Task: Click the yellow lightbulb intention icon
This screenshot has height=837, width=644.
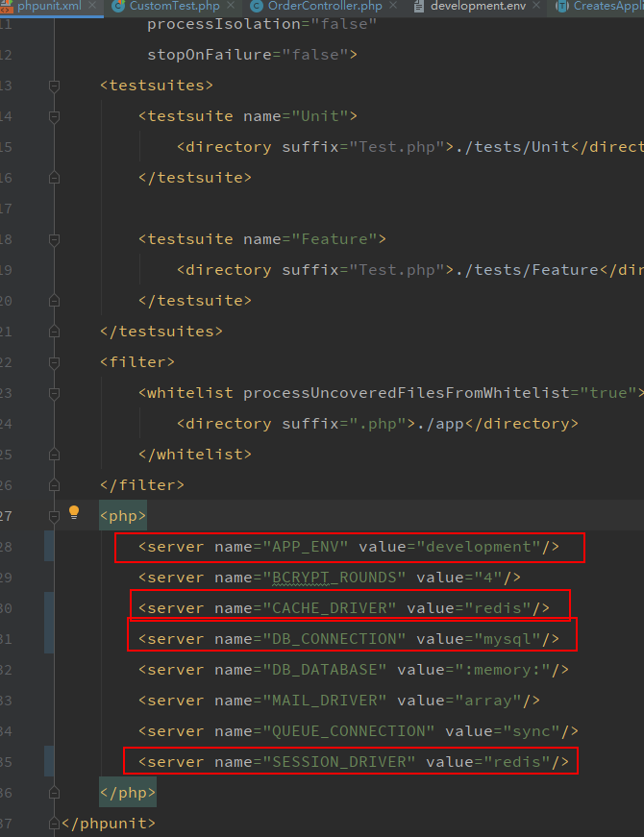Action: [x=74, y=513]
